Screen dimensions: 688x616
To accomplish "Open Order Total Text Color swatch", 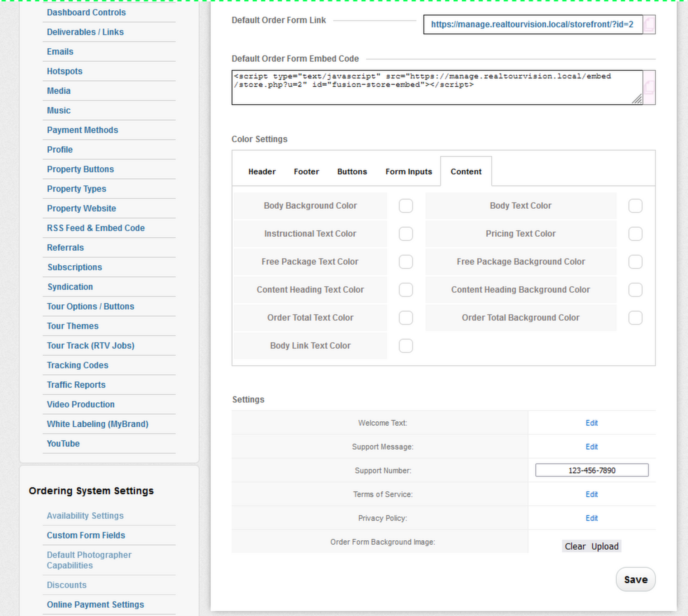I will coord(406,318).
